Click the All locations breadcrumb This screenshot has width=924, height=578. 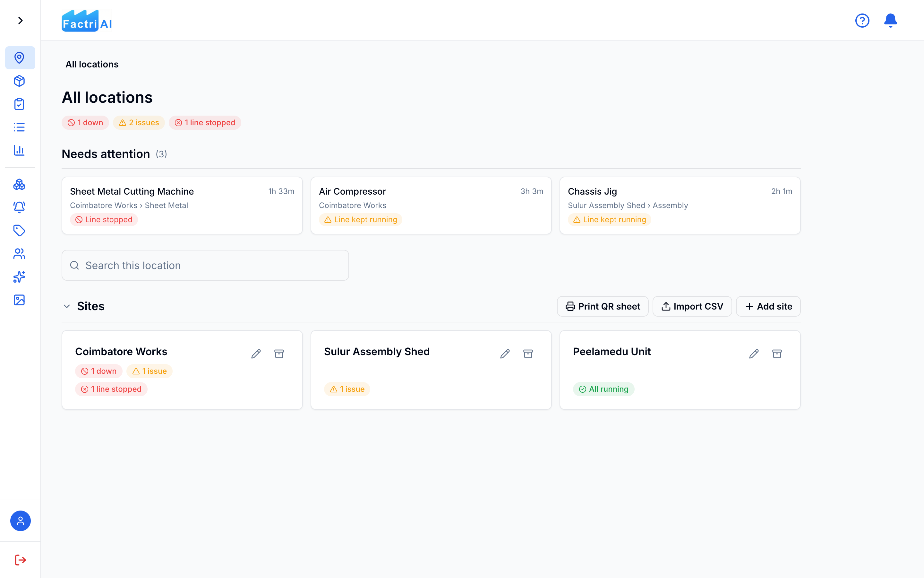(92, 64)
